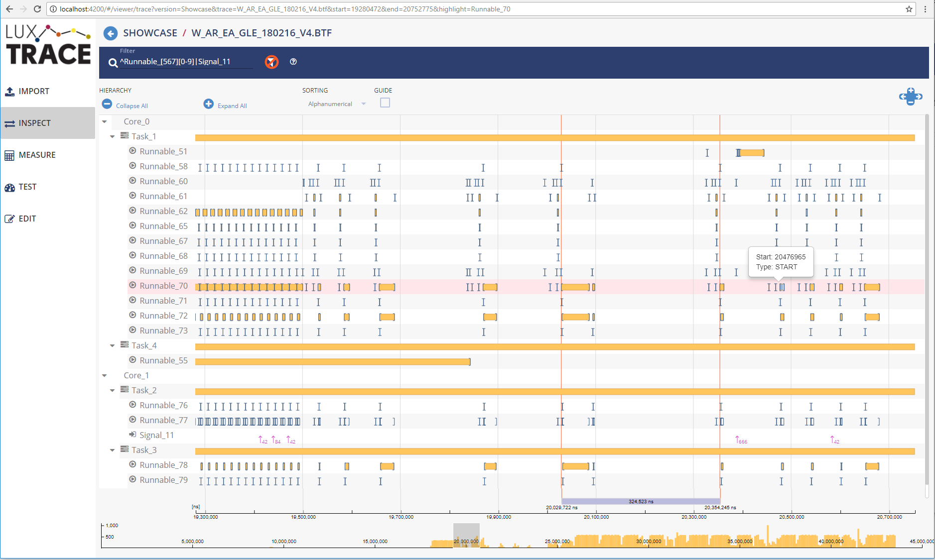Screen dimensions: 935x560
Task: Click the Runnable_55 play icon
Action: click(133, 360)
